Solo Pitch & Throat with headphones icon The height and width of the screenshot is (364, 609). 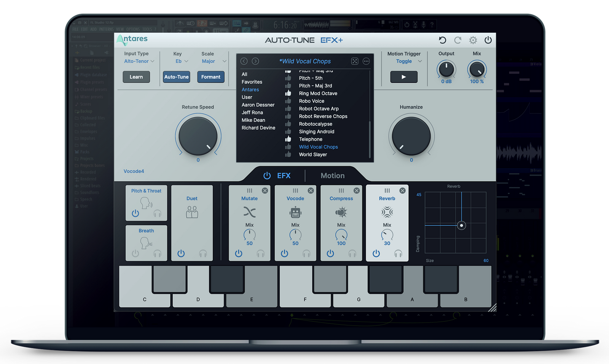pyautogui.click(x=157, y=213)
